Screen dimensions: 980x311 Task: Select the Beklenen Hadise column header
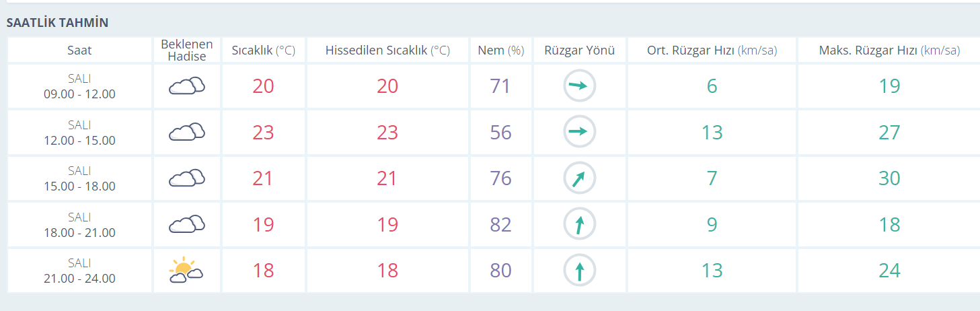187,50
